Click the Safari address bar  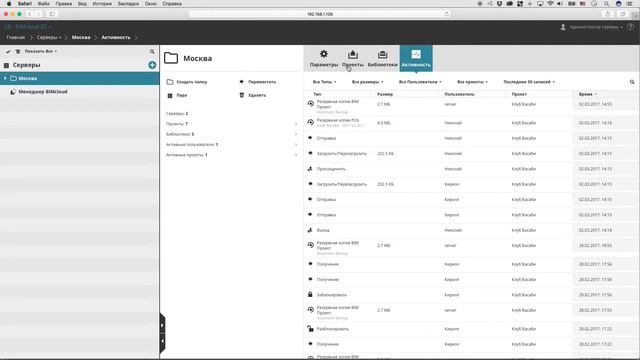pos(320,14)
